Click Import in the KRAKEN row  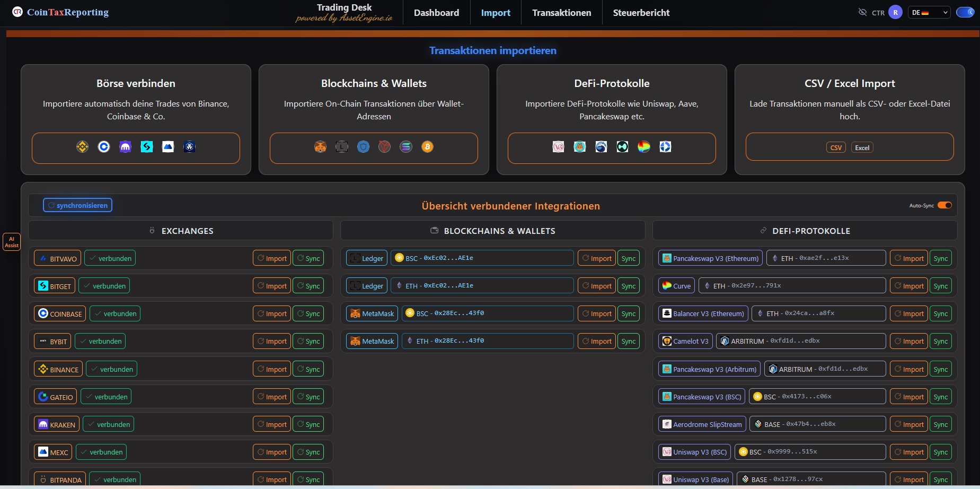(272, 424)
